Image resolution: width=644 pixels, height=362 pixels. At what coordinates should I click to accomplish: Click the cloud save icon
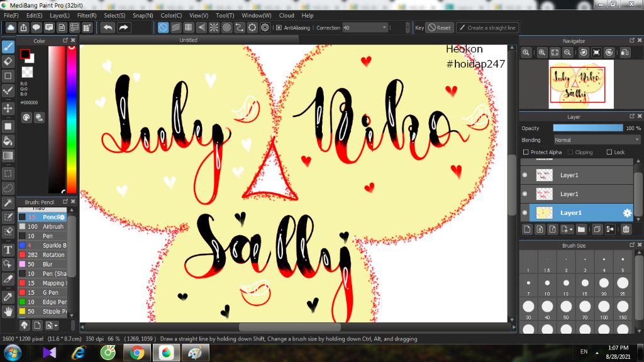[11, 28]
